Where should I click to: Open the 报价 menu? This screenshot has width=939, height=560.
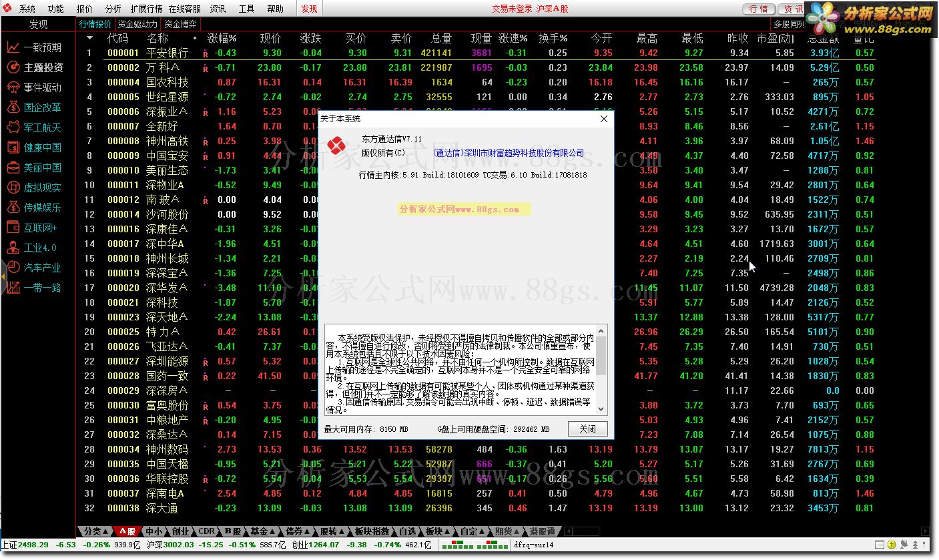(85, 9)
